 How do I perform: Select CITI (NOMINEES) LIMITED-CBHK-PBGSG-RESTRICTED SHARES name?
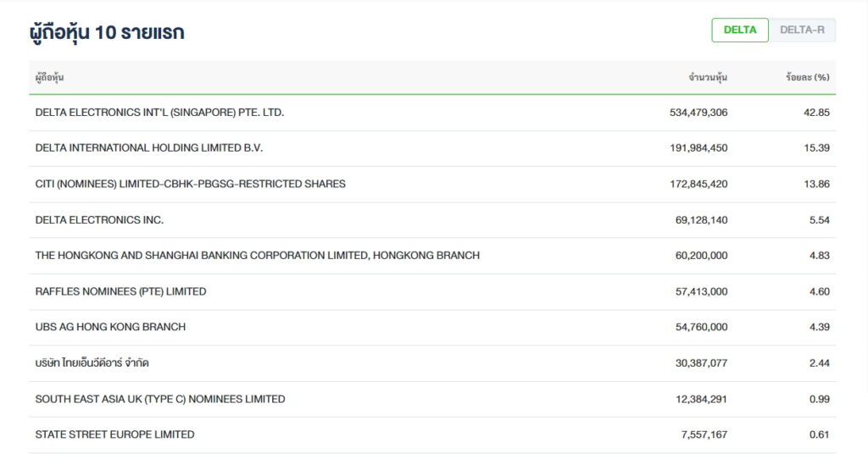pyautogui.click(x=190, y=184)
